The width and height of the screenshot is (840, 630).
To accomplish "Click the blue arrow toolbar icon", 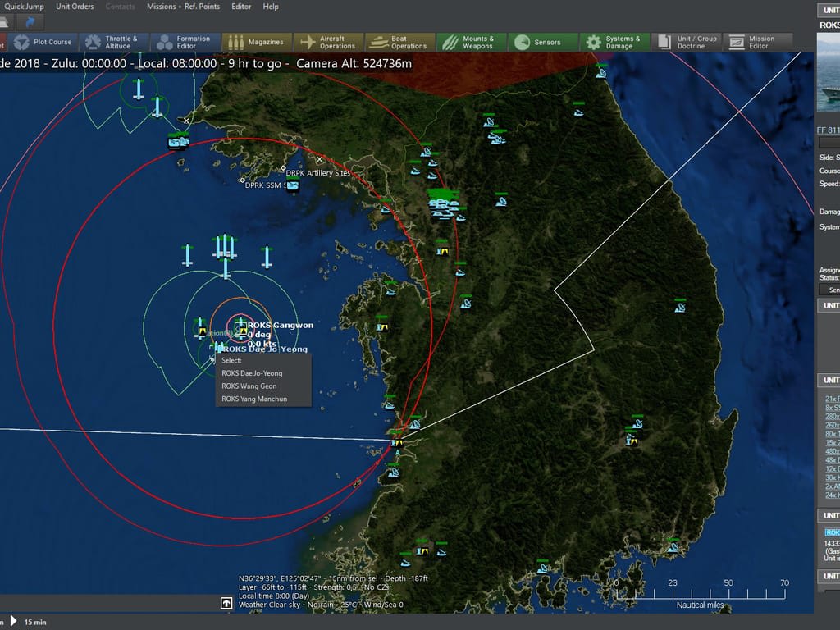I will click(30, 22).
